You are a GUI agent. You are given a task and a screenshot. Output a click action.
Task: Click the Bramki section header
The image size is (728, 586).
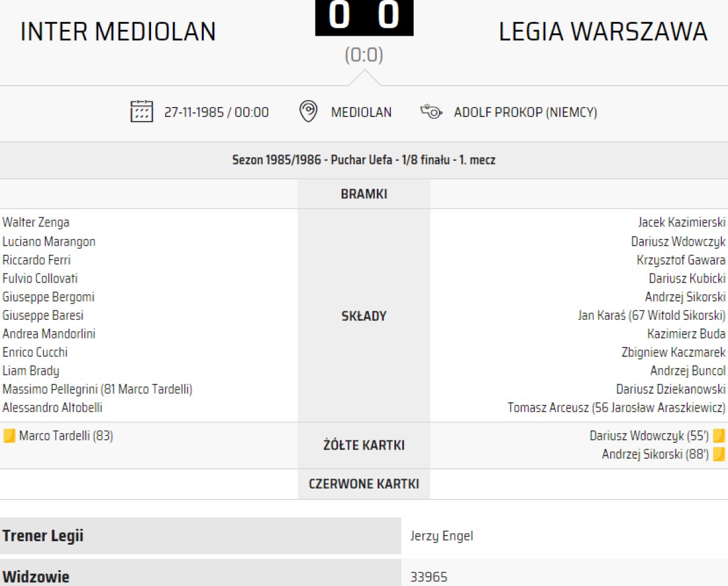(364, 194)
